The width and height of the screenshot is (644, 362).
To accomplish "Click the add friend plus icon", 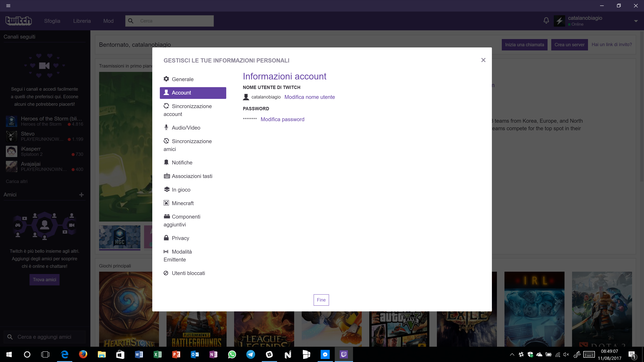I will click(82, 195).
